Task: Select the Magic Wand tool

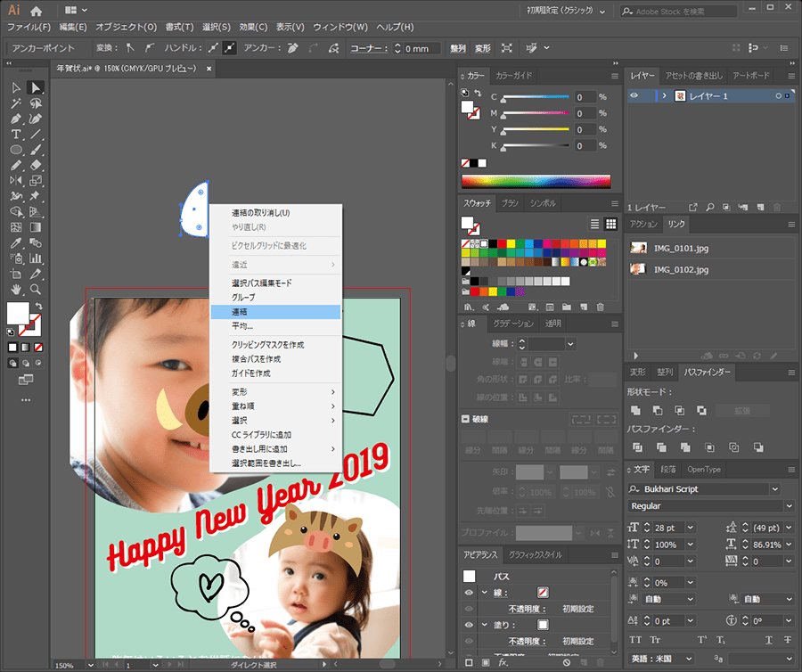Action: (x=16, y=103)
